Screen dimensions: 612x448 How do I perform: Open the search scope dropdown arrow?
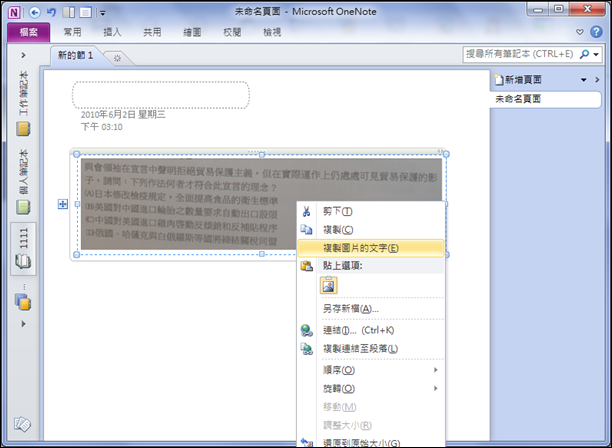click(x=596, y=54)
